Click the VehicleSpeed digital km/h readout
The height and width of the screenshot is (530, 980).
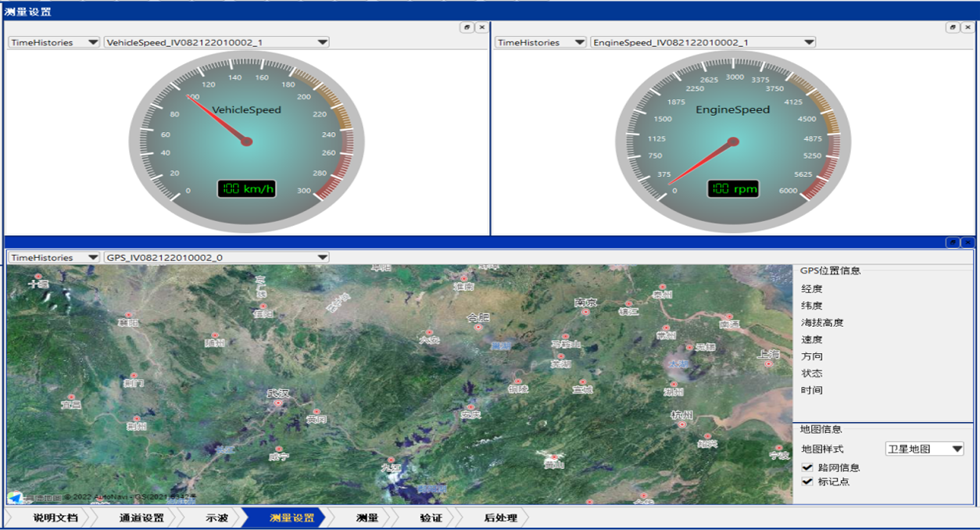tap(247, 188)
